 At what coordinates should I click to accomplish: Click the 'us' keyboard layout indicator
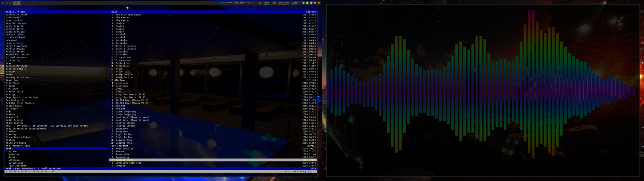(x=260, y=3)
